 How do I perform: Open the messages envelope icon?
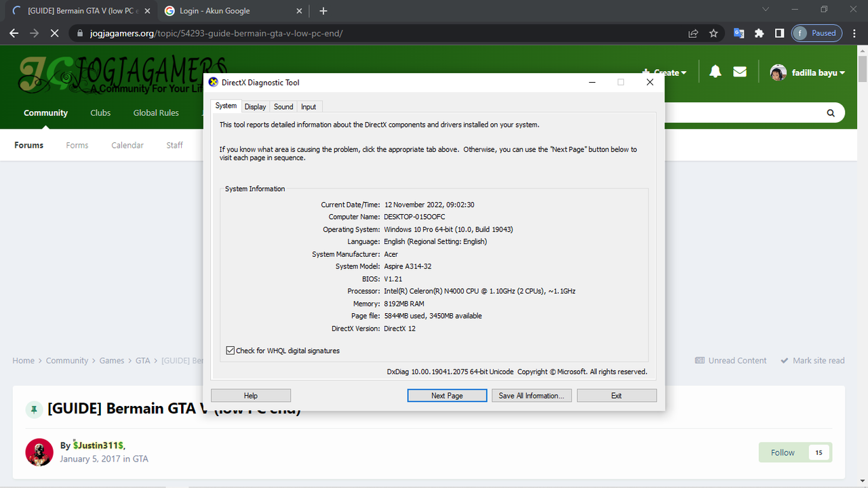(740, 72)
